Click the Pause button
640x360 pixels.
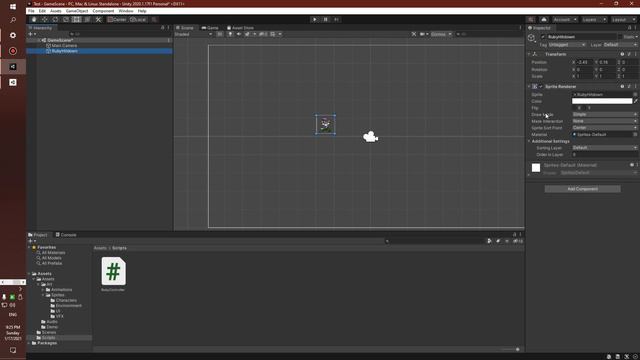325,20
